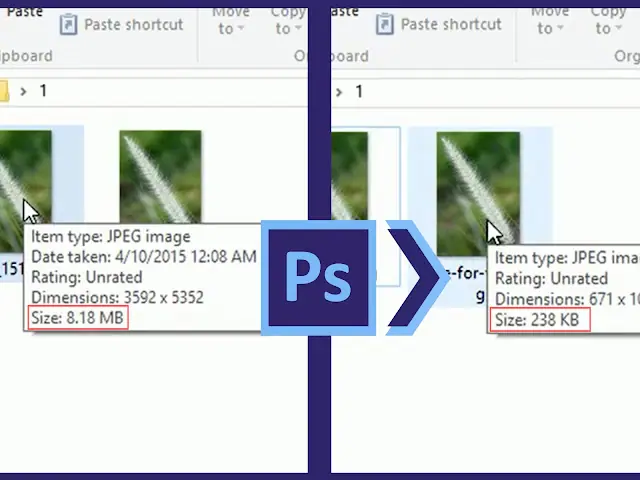Open Move to dropdown in left window
This screenshot has height=480, width=640.
pyautogui.click(x=231, y=21)
